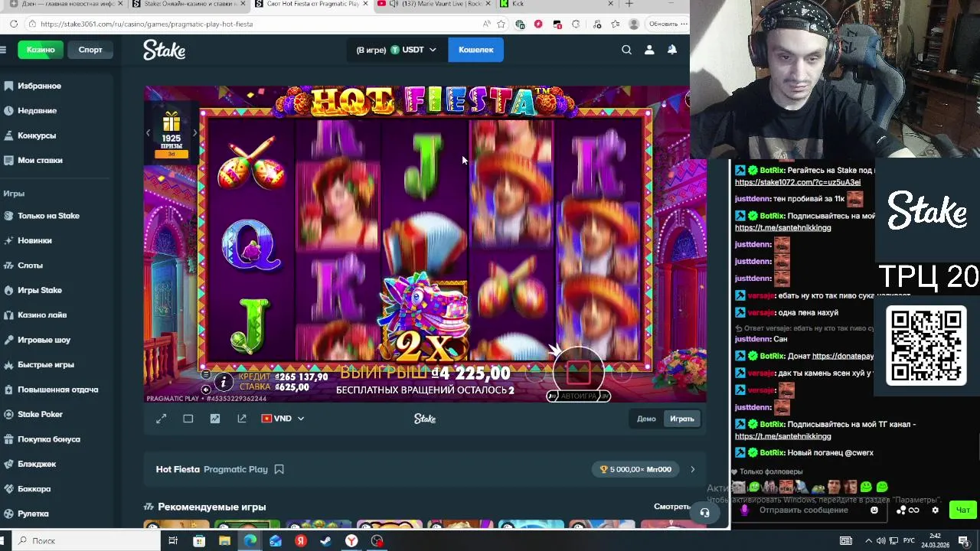This screenshot has width=980, height=551.
Task: Click the Игровые шоу sidebar icon
Action: click(x=8, y=340)
